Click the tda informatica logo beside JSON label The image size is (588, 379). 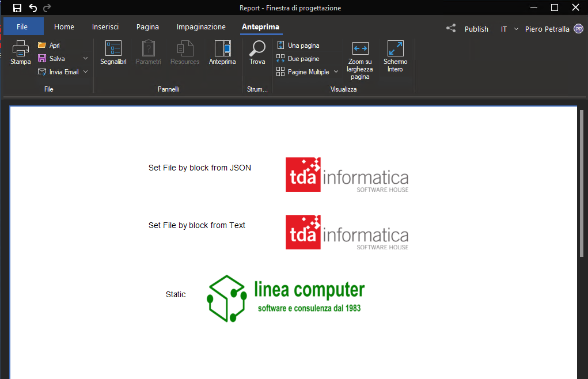pos(347,175)
